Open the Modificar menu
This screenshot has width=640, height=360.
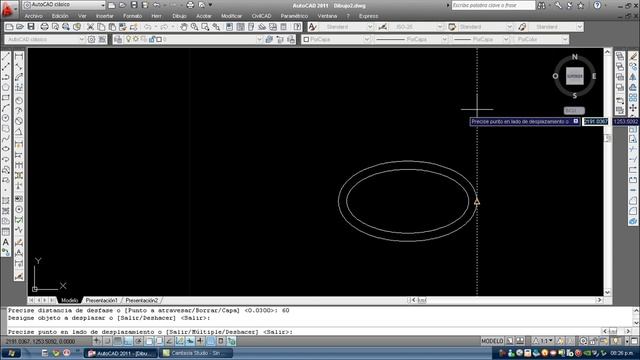point(231,16)
